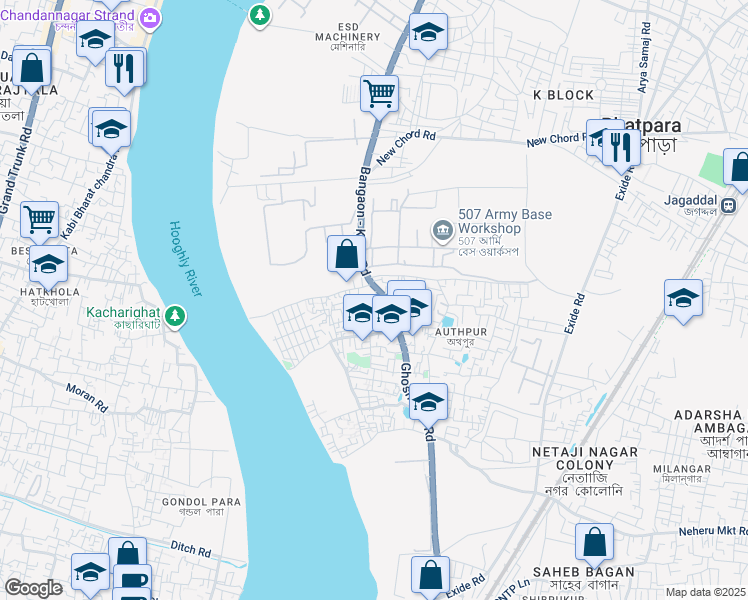Select the school marker below Authpur on Ghosh Rd

[428, 402]
